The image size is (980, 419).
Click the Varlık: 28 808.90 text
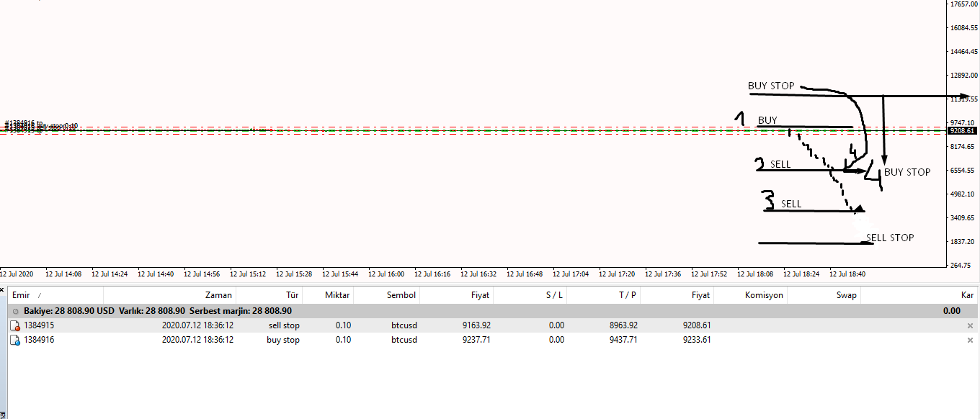(152, 311)
